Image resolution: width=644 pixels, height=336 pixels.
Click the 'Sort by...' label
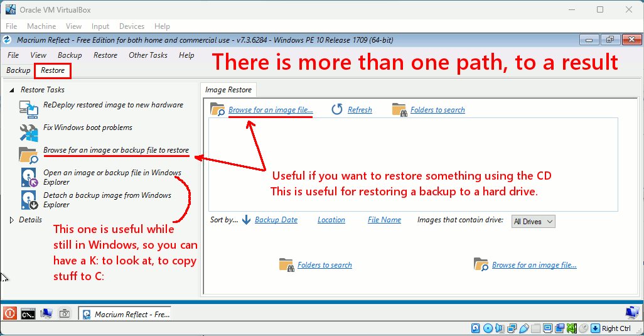tap(224, 220)
